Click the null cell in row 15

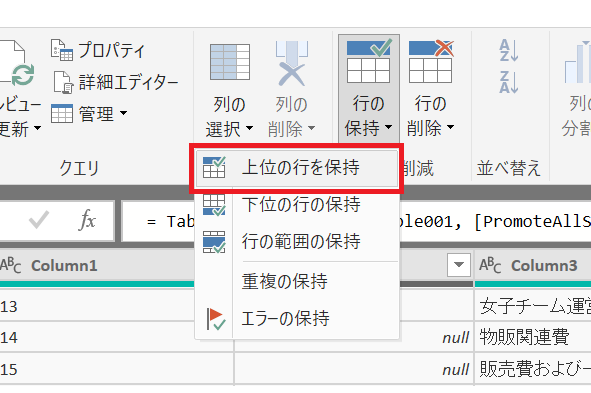tap(456, 370)
